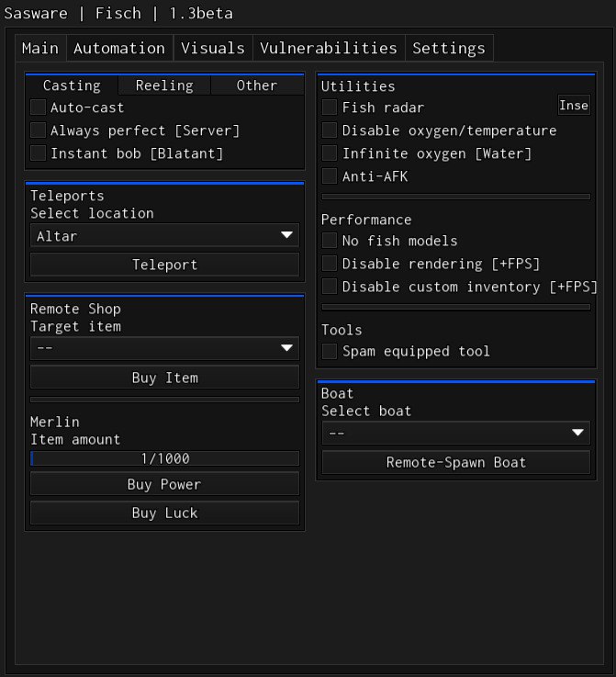Enable the Auto-cast checkbox
The width and height of the screenshot is (616, 677).
point(38,107)
